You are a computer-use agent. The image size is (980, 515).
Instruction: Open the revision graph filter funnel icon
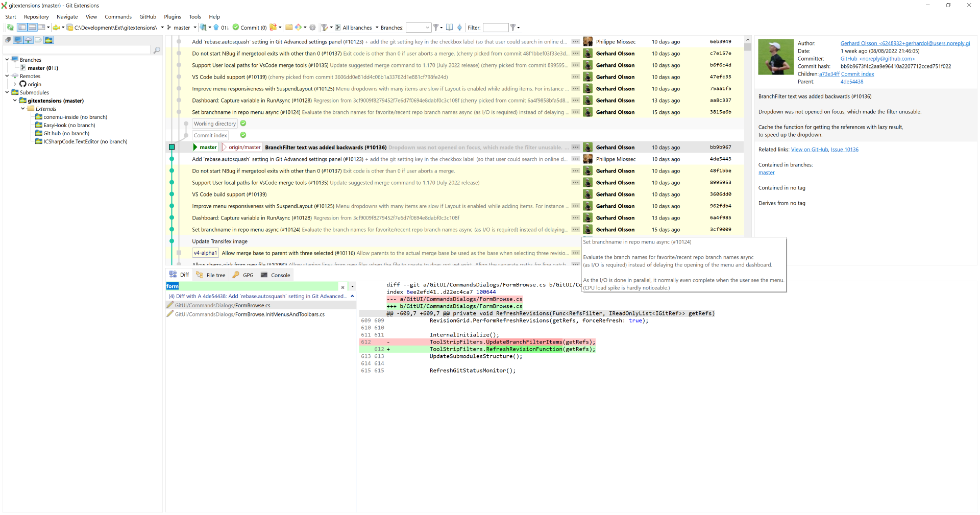325,28
